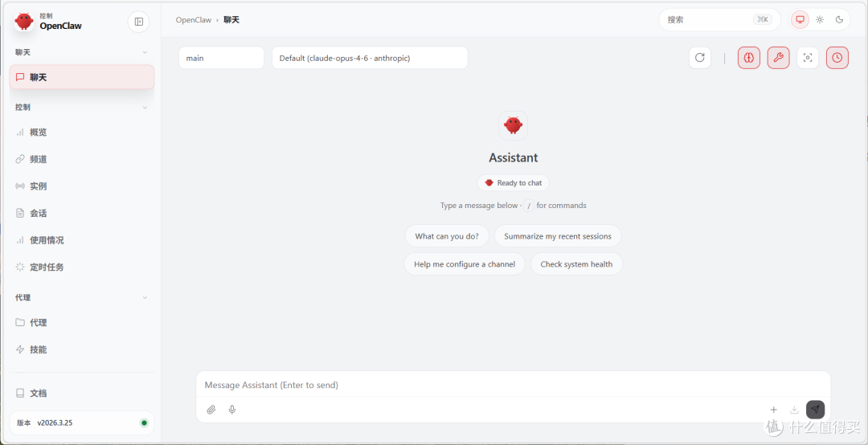Click the plus icon in message box
The width and height of the screenshot is (868, 445).
774,410
